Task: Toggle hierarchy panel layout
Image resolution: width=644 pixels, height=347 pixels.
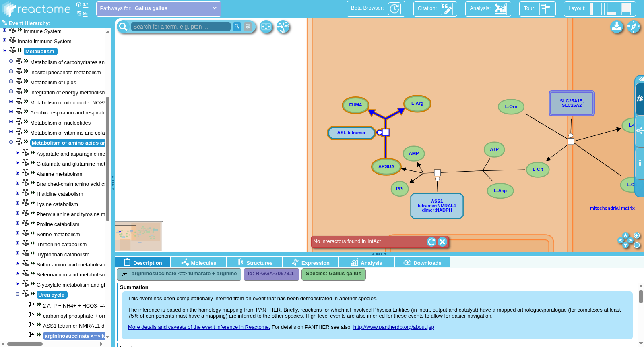Action: (x=595, y=8)
